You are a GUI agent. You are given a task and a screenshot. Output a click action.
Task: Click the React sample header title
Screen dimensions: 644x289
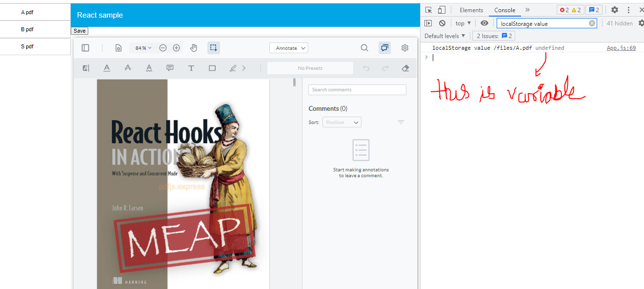coord(100,15)
